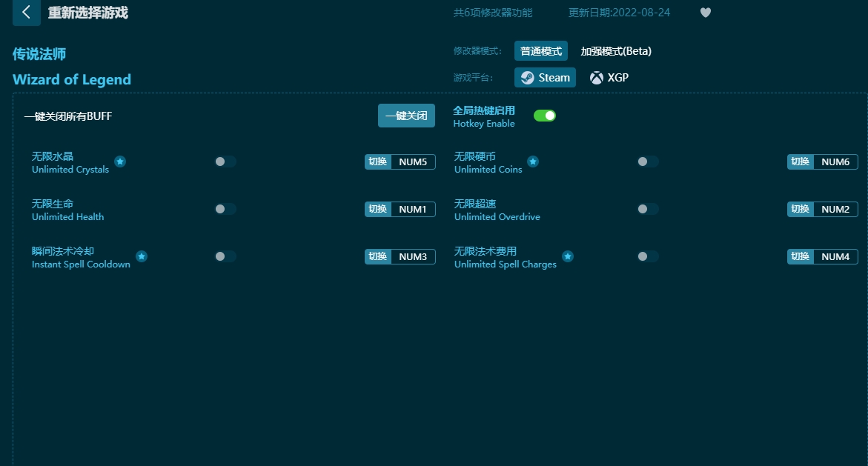
Task: Click the heart favorite icon
Action: (705, 13)
